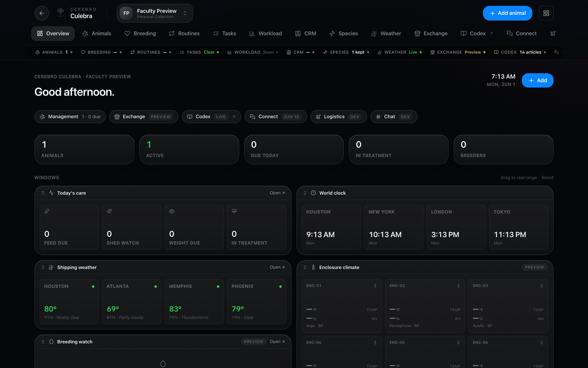The height and width of the screenshot is (368, 588).
Task: Go to the Exchange tab
Action: coord(431,34)
